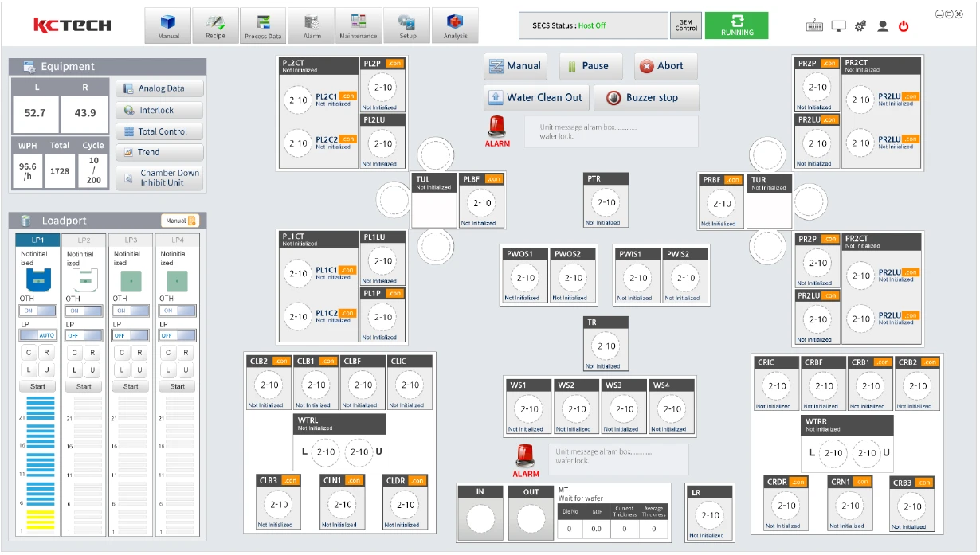Open the Analysis tab
The width and height of the screenshot is (980, 555).
455,25
